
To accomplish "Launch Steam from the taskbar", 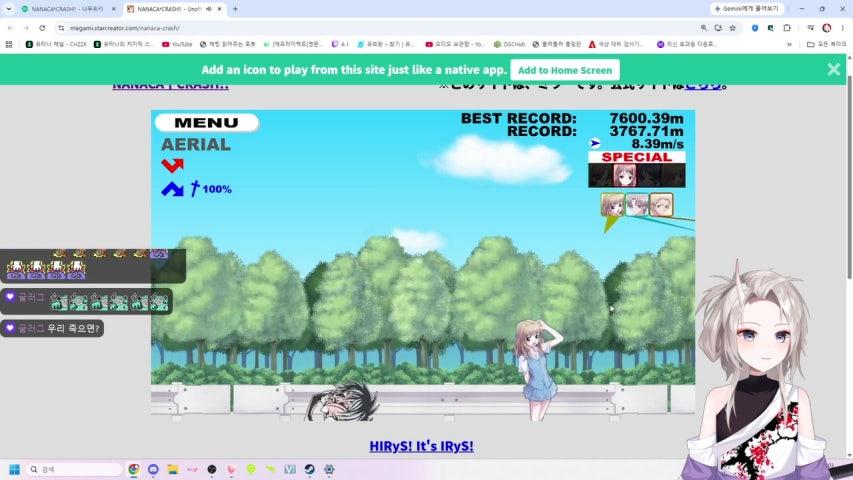I will (310, 469).
